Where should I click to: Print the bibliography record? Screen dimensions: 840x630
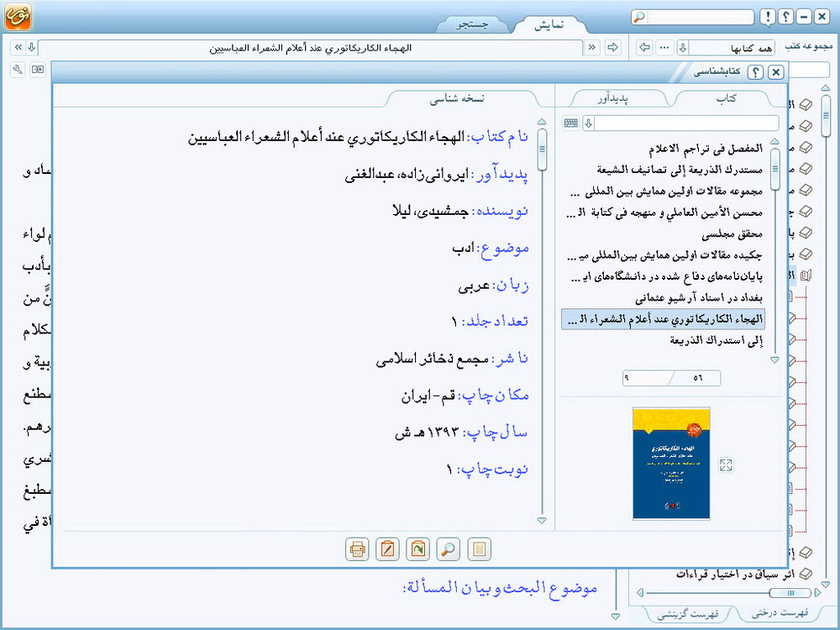(x=357, y=549)
